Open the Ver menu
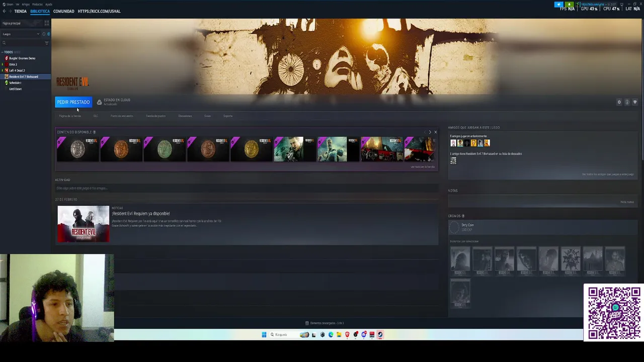The image size is (644, 362). pos(18,4)
